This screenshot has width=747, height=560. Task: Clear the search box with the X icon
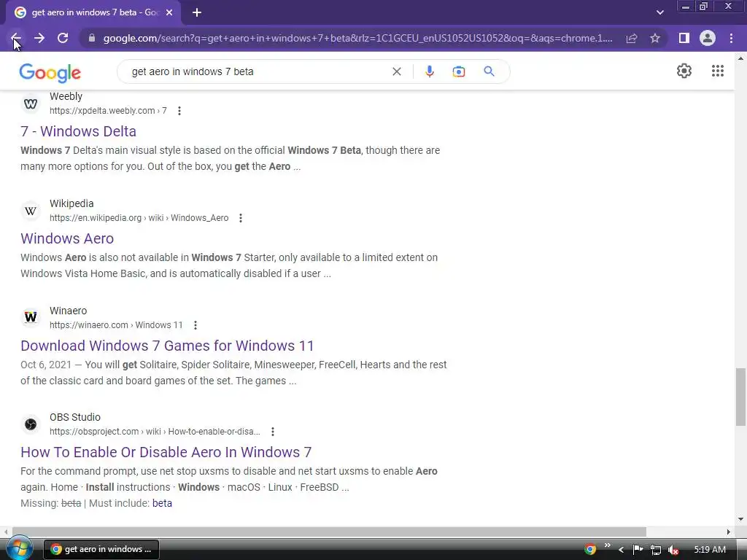pos(396,71)
